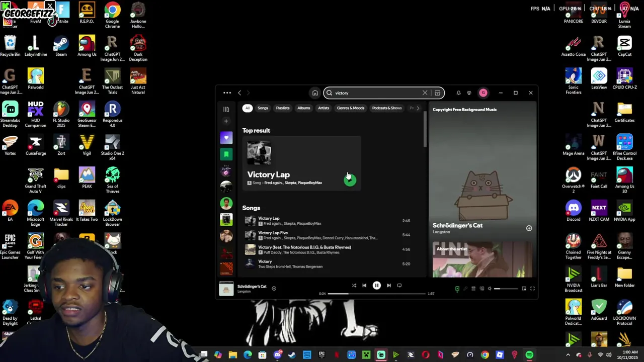Skip to the next track
Viewport: 644px width, 362px height.
coord(388,286)
